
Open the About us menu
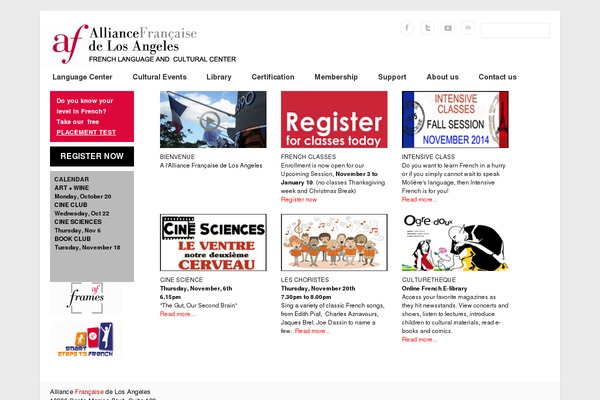click(x=442, y=77)
